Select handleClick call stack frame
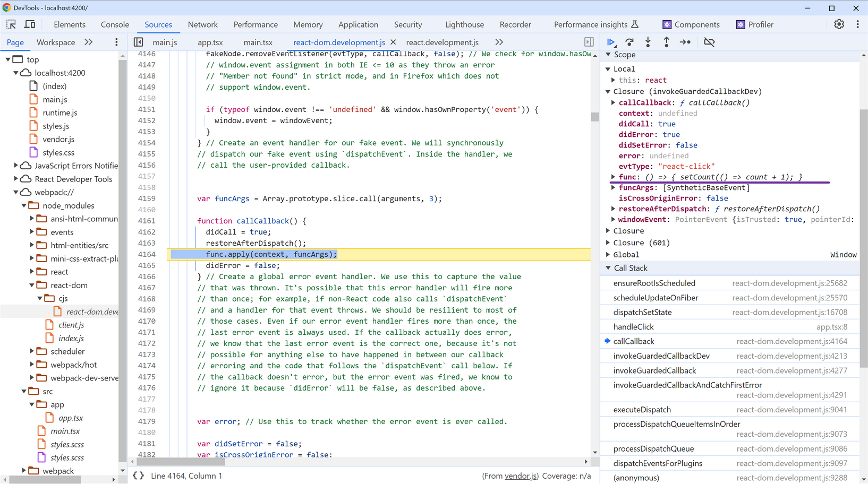 730,327
